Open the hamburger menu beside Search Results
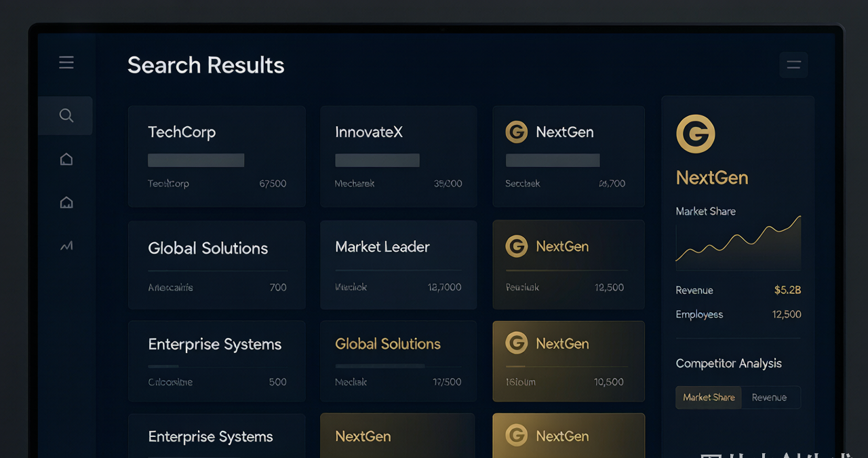This screenshot has height=458, width=868. pos(66,63)
